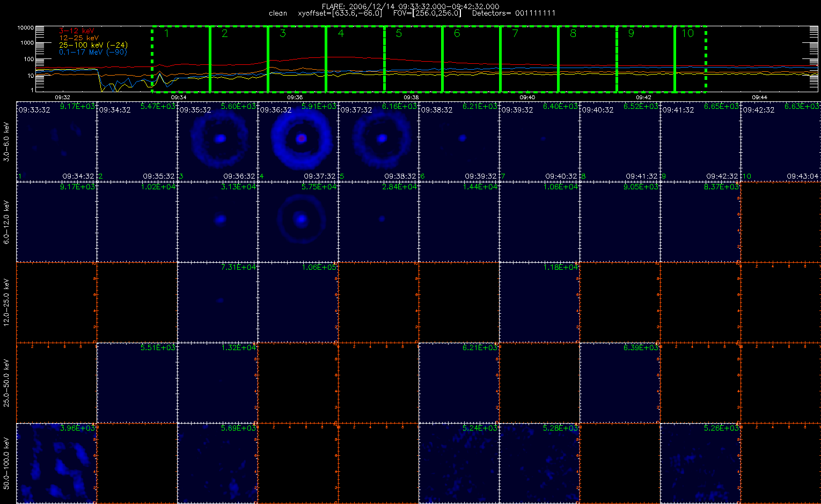Click the 3.0-6.0 keV row label
The image size is (821, 504).
6,141
